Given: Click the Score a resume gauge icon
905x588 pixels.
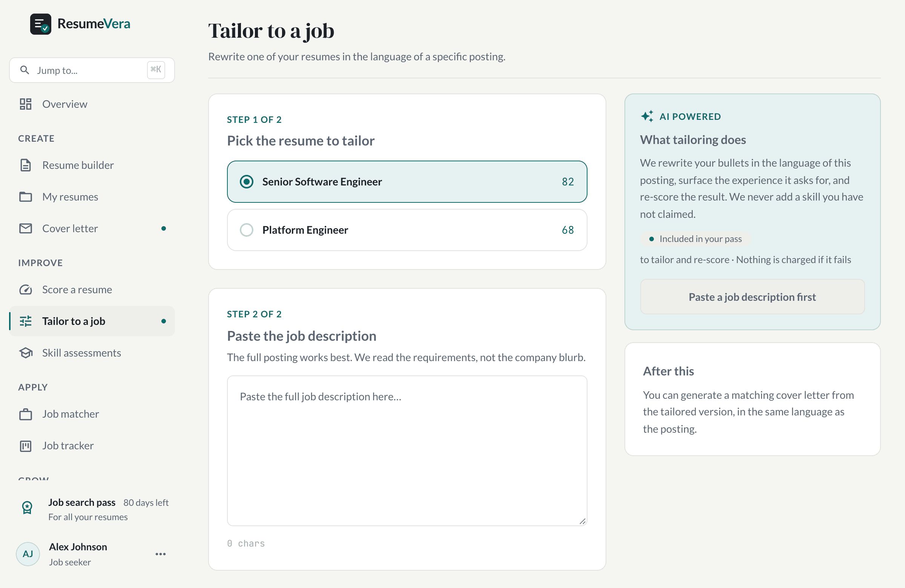Looking at the screenshot, I should (26, 289).
